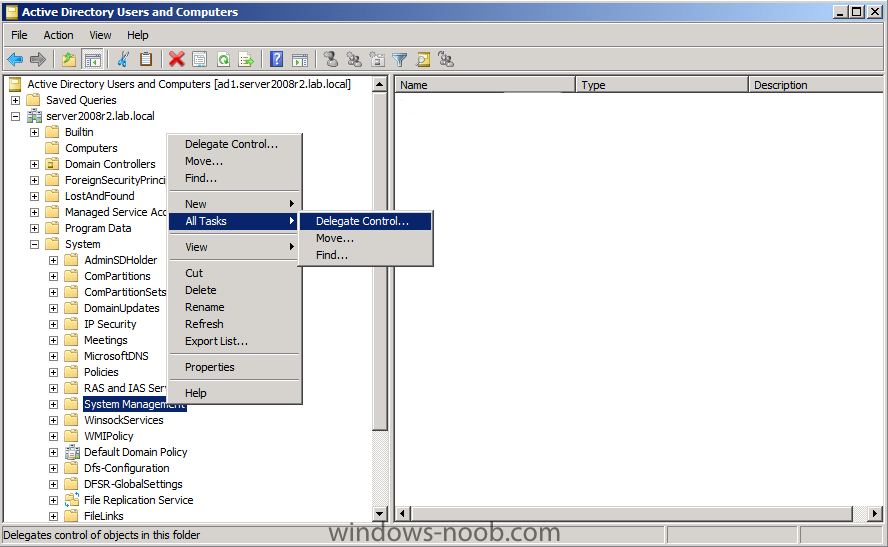This screenshot has width=888, height=547.
Task: Click the funnel Filter Options icon
Action: pos(400,59)
